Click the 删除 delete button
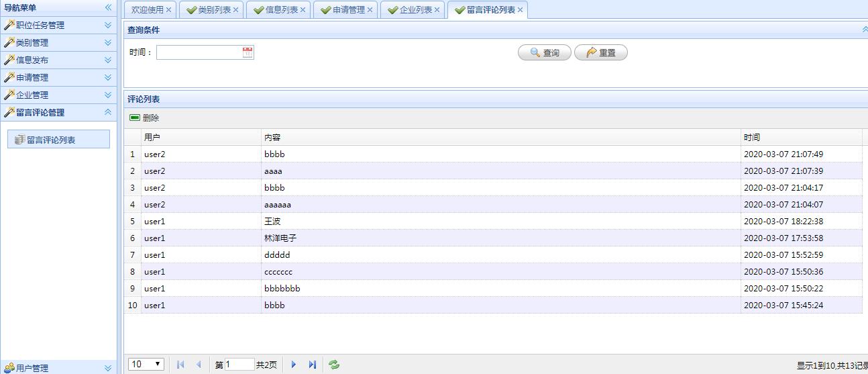This screenshot has width=868, height=374. tap(144, 118)
